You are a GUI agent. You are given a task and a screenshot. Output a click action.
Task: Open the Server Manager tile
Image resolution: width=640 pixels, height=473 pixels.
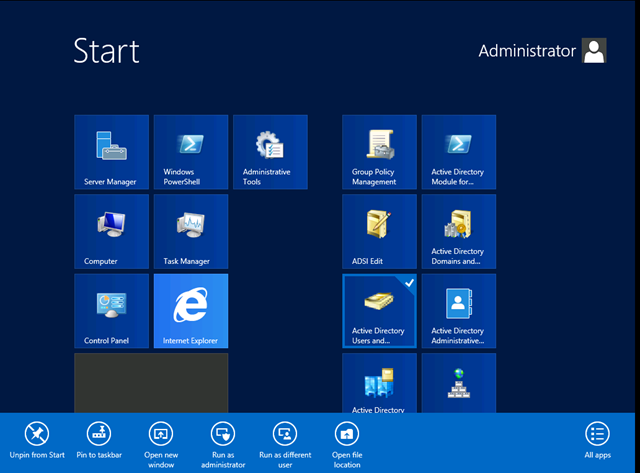point(111,152)
